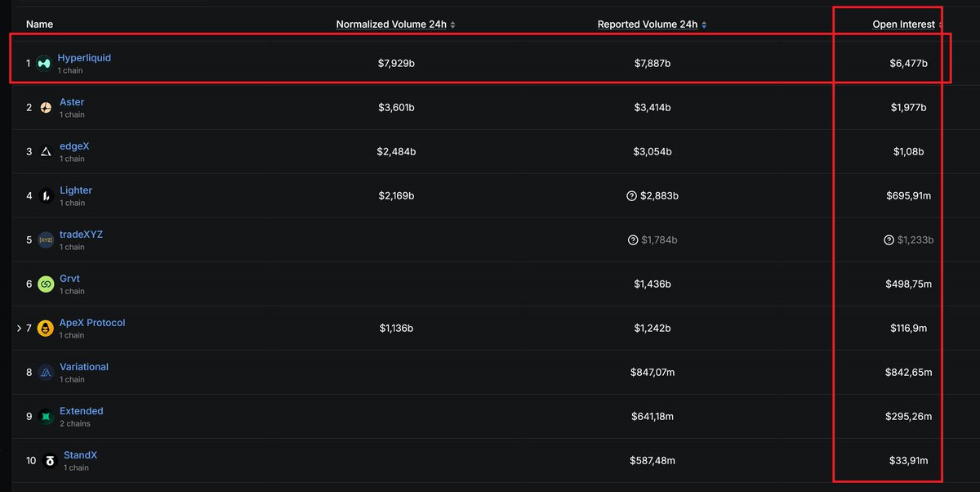Open the tradeXYZ protocol link

(x=81, y=235)
